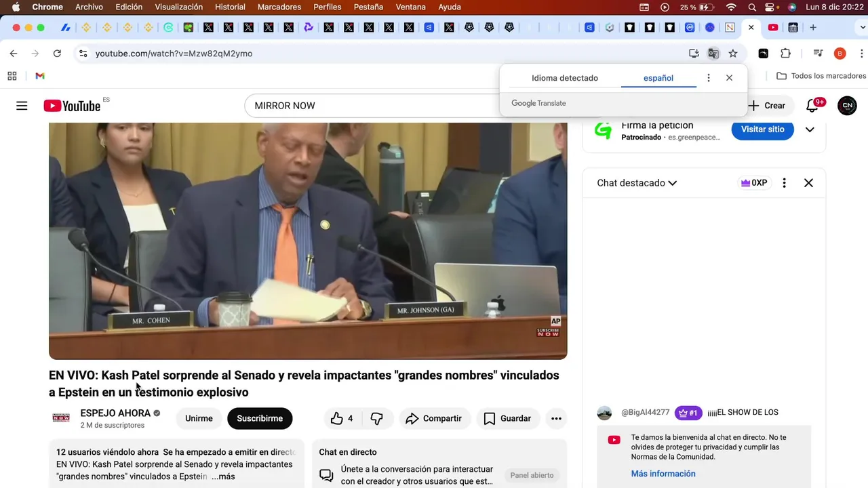
Task: Go to YouTube home via the logo
Action: tap(72, 106)
